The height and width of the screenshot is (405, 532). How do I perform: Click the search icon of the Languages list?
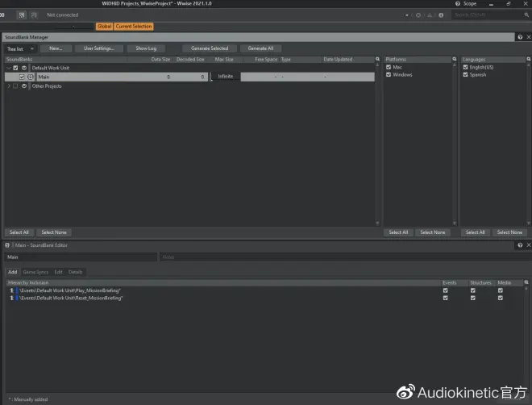pos(529,59)
